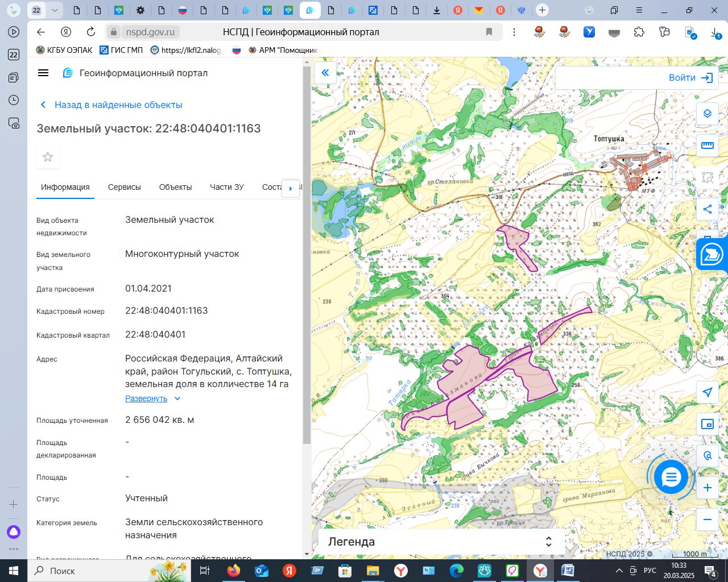
Task: Show more tabs with right arrow
Action: pos(291,188)
